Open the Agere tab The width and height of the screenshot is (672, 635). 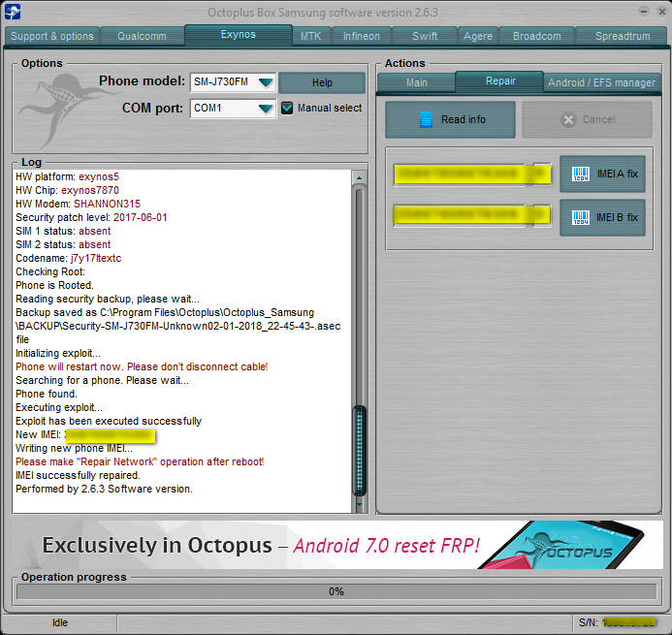478,36
